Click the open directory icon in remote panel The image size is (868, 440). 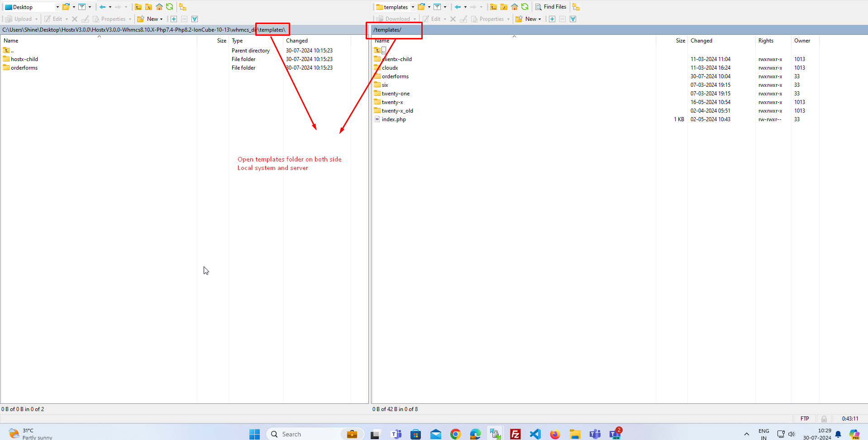coord(421,7)
